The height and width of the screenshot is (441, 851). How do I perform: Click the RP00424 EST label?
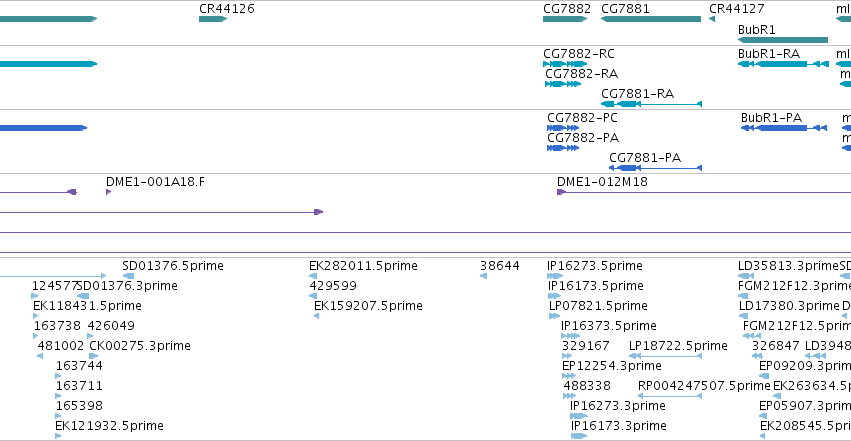point(704,386)
